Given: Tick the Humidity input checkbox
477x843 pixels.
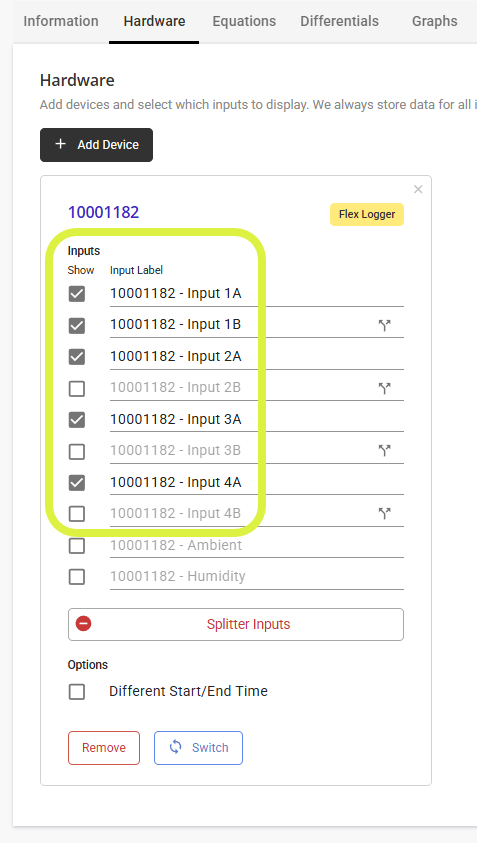Looking at the screenshot, I should [77, 577].
